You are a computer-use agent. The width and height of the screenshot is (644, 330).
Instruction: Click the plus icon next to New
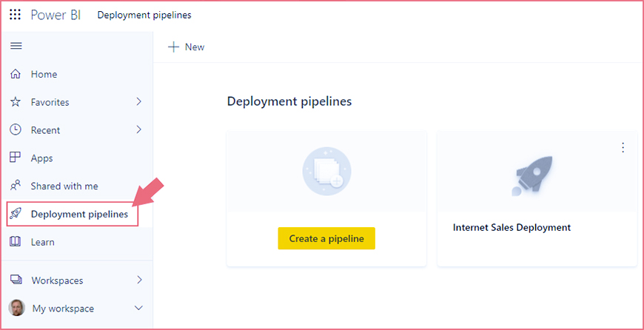(x=174, y=47)
